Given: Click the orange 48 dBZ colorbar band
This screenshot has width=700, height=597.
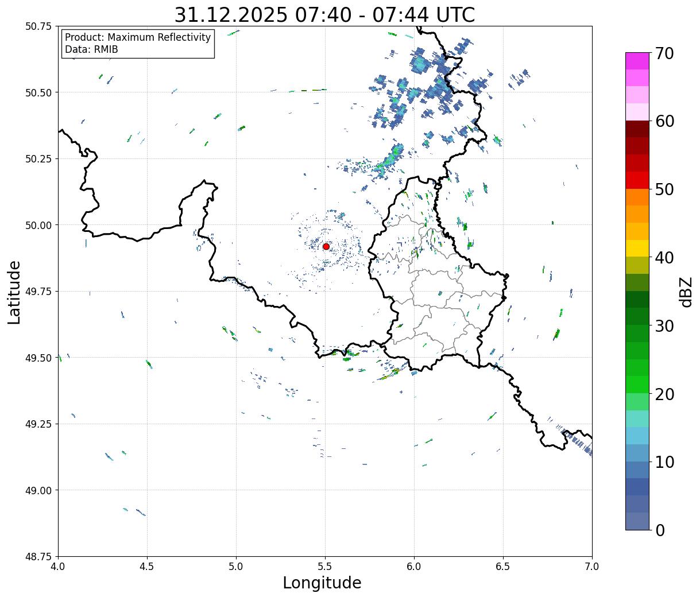Looking at the screenshot, I should point(637,197).
